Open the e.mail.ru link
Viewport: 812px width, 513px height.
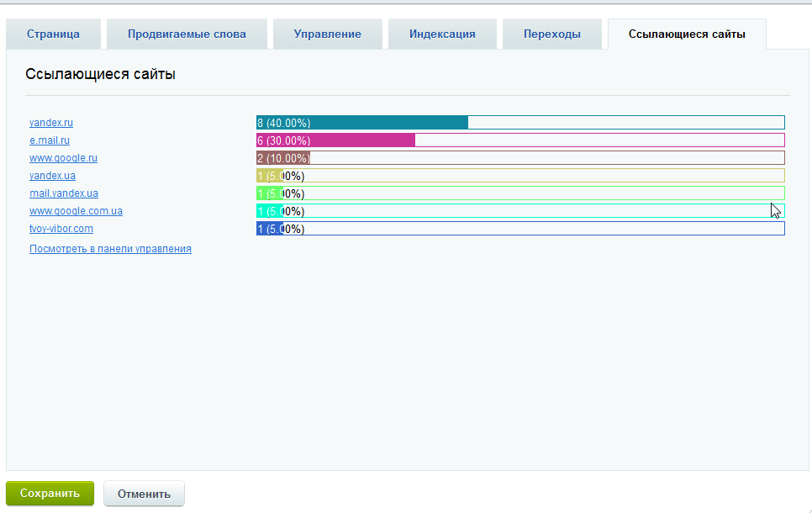[x=50, y=140]
